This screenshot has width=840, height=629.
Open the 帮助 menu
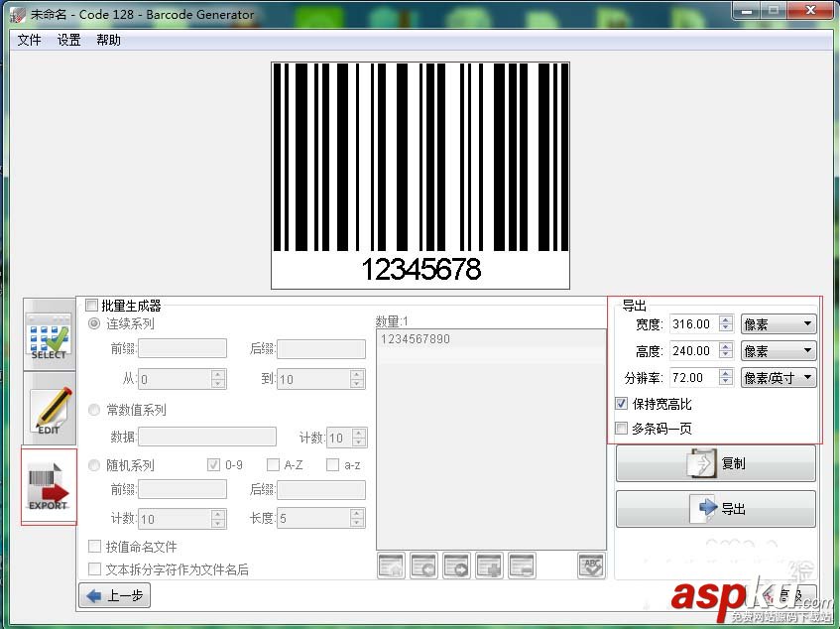108,40
